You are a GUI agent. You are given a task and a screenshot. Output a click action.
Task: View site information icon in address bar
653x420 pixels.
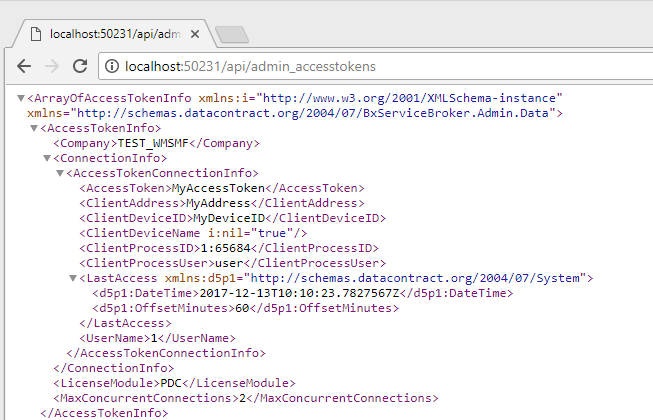point(112,67)
